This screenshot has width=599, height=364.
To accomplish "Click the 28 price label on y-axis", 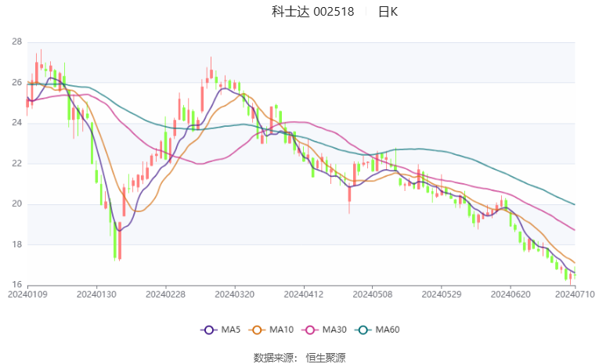I will tap(16, 41).
